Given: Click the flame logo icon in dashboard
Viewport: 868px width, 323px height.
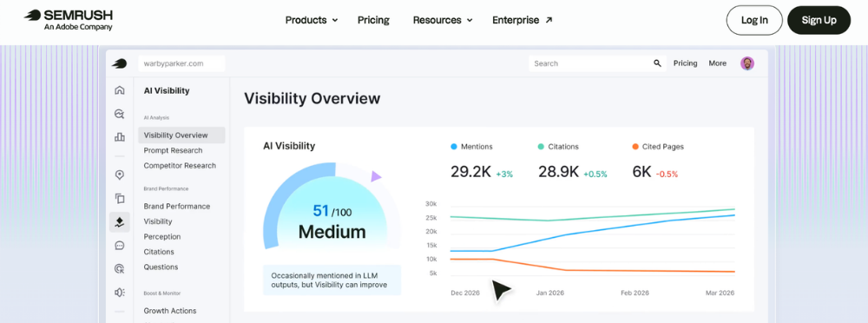Looking at the screenshot, I should tap(119, 63).
